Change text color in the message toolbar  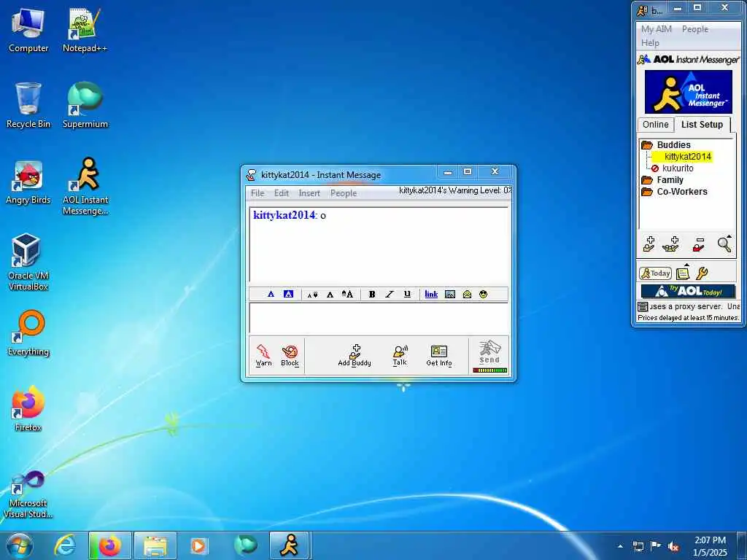pyautogui.click(x=271, y=295)
